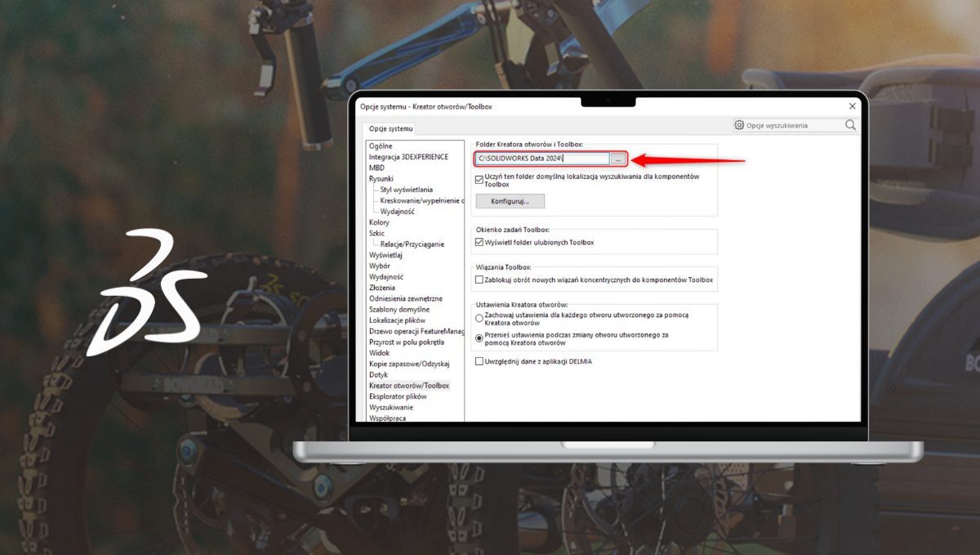Select Wydajność under Rysunki
980x555 pixels.
click(397, 211)
